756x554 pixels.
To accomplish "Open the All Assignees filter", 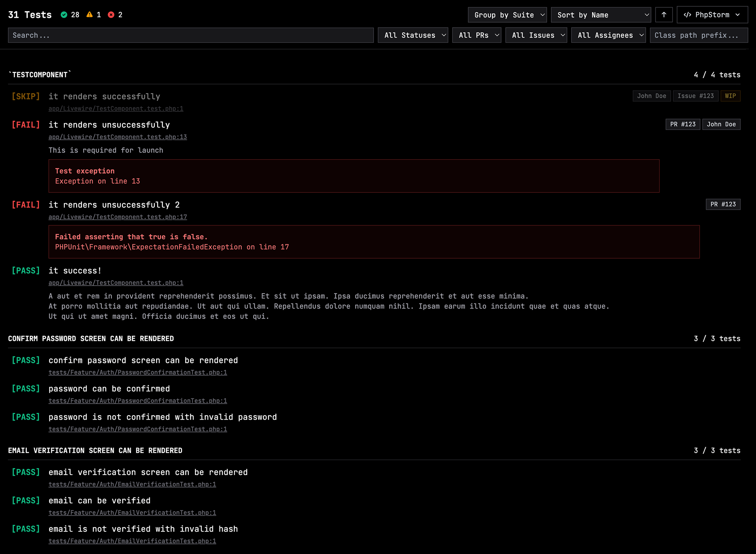I will pyautogui.click(x=608, y=35).
